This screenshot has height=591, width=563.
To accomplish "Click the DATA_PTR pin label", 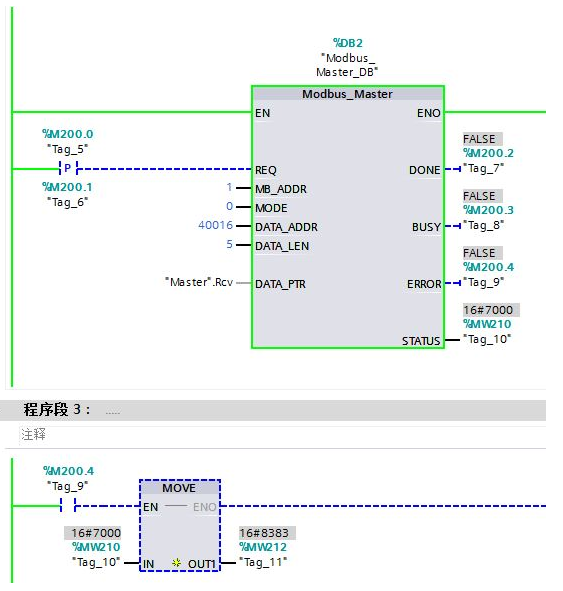I will [280, 284].
